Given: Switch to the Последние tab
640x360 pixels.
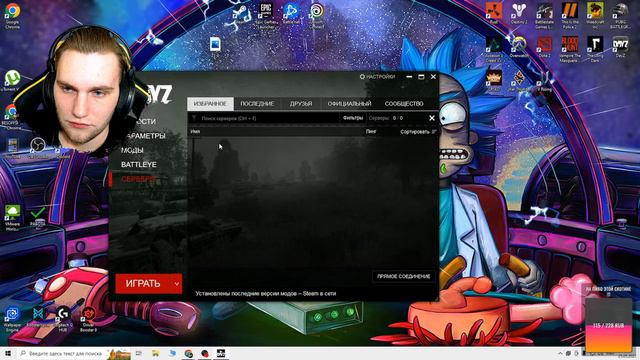Looking at the screenshot, I should (257, 104).
